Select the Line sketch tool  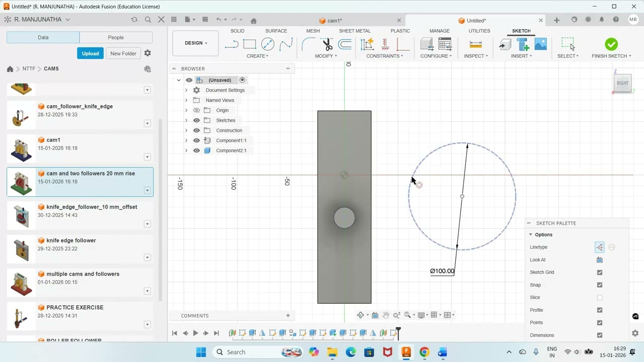pos(231,45)
